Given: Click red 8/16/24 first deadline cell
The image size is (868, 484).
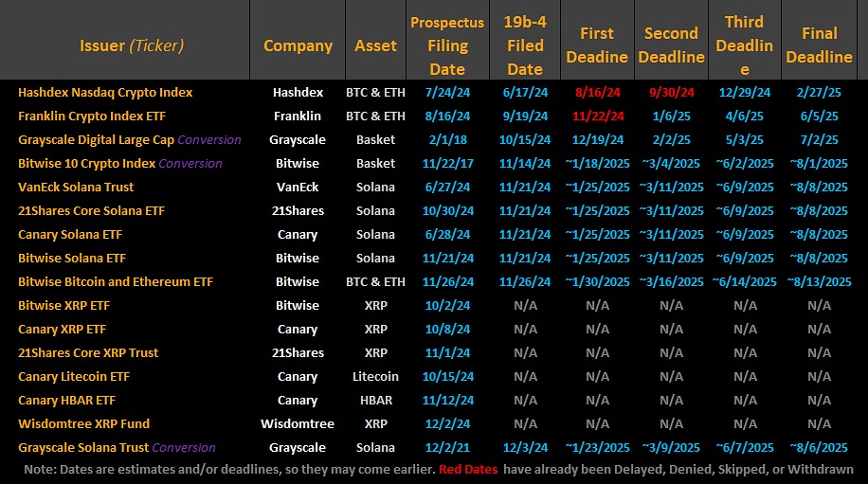Looking at the screenshot, I should click(597, 93).
